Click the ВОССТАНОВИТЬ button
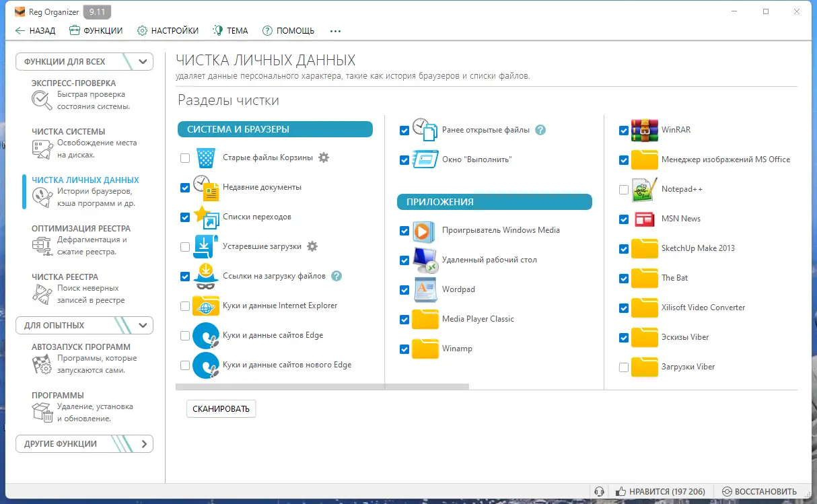The height and width of the screenshot is (504, 817). click(x=760, y=492)
